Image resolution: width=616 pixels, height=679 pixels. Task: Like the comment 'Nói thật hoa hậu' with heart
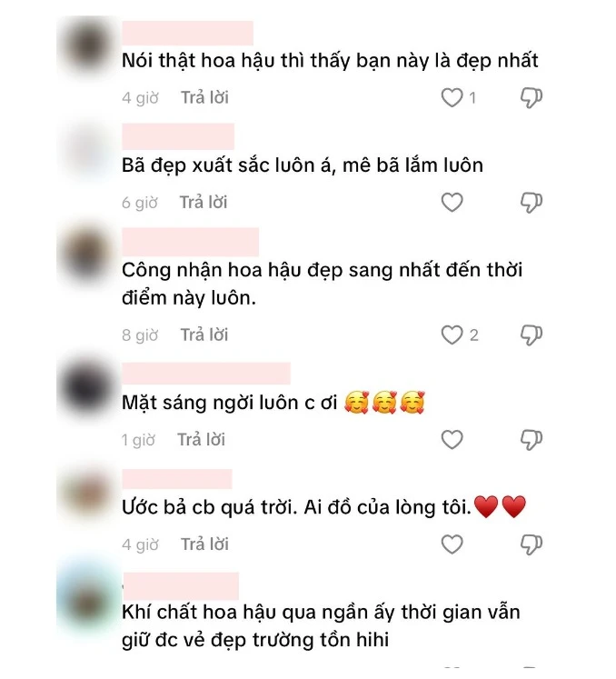[452, 97]
